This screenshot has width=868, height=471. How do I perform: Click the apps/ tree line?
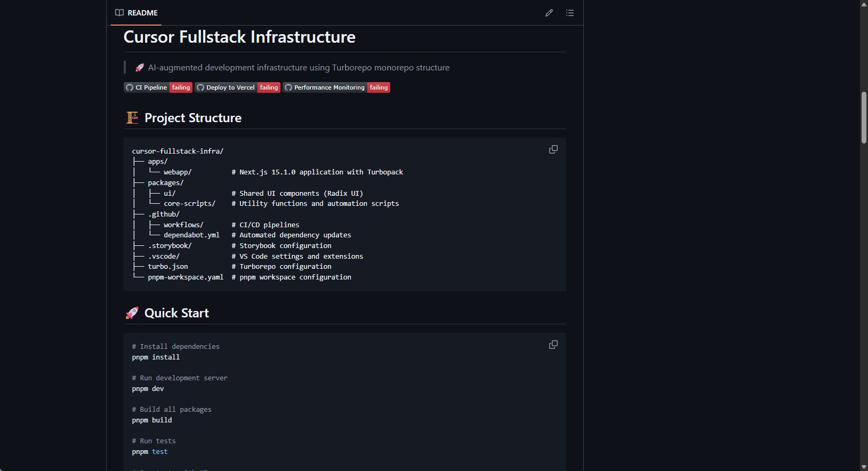coord(158,162)
